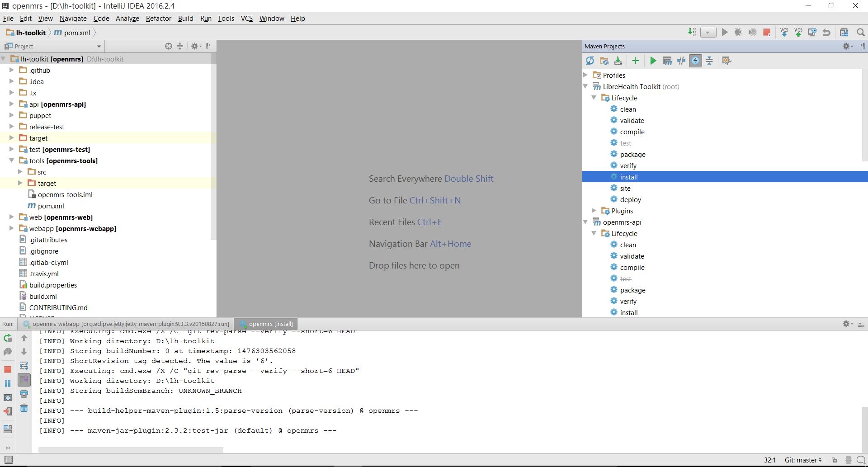The width and height of the screenshot is (868, 467).
Task: Toggle scroll to end in console
Action: click(x=24, y=380)
